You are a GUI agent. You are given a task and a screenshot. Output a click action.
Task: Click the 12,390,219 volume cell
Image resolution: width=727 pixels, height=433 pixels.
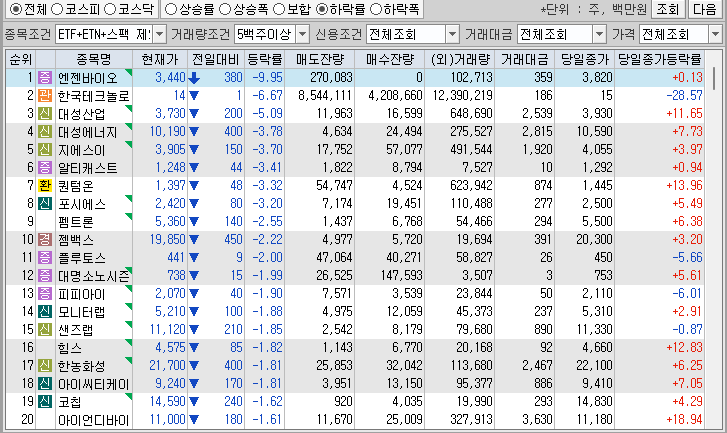click(x=462, y=96)
